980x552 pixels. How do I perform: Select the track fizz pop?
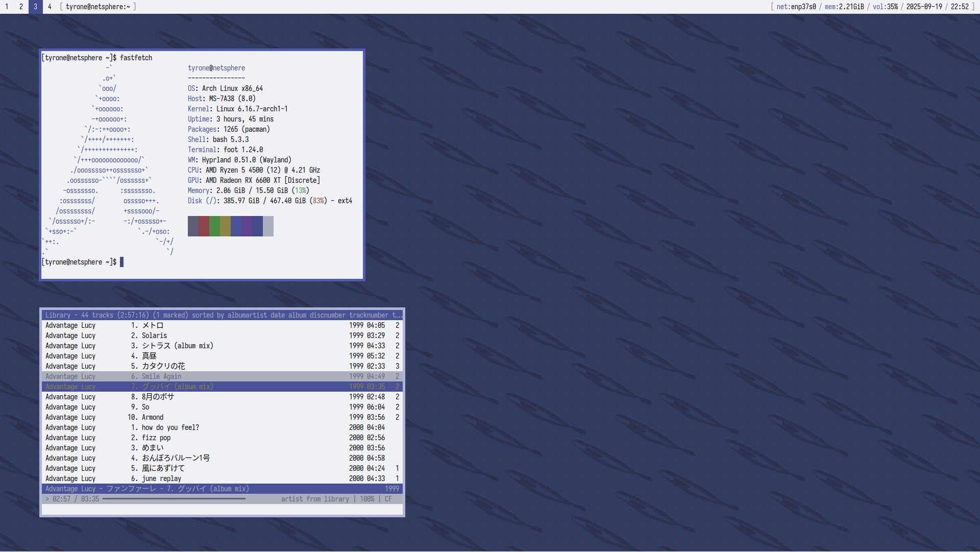[x=156, y=438]
